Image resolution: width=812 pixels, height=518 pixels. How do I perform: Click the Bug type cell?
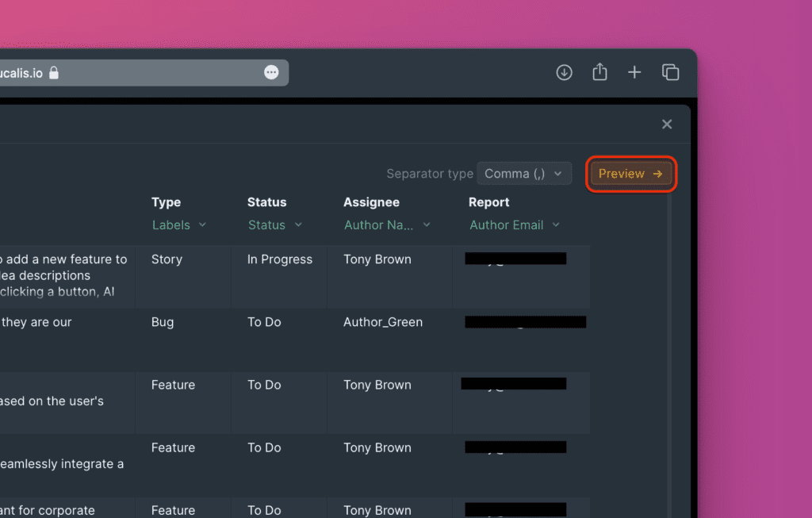tap(163, 322)
